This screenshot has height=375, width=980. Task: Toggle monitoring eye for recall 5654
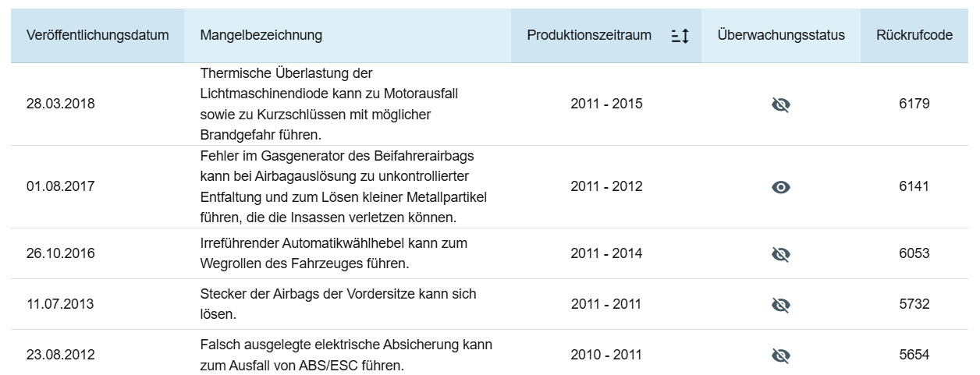780,356
